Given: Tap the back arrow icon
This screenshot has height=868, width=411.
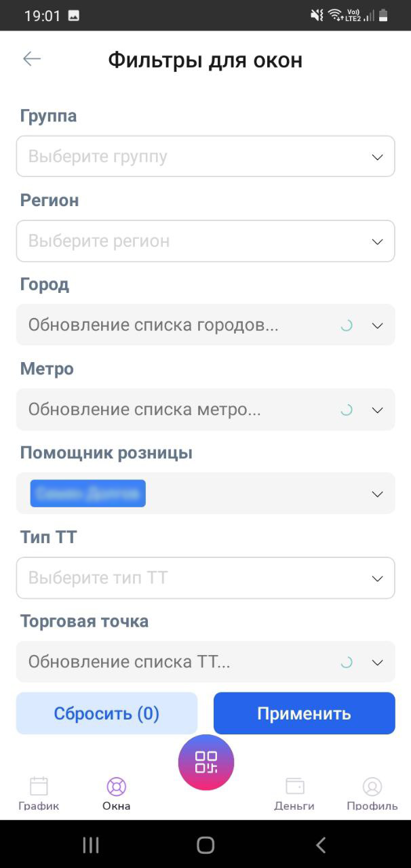Looking at the screenshot, I should pos(32,59).
